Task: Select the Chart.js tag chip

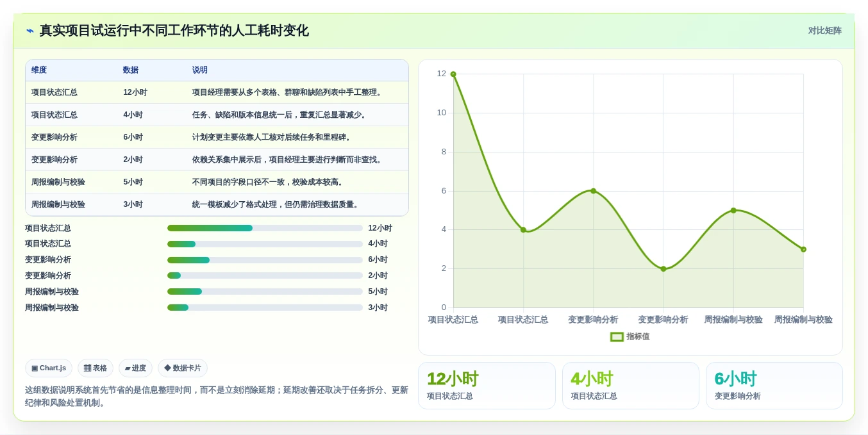Action: 49,368
